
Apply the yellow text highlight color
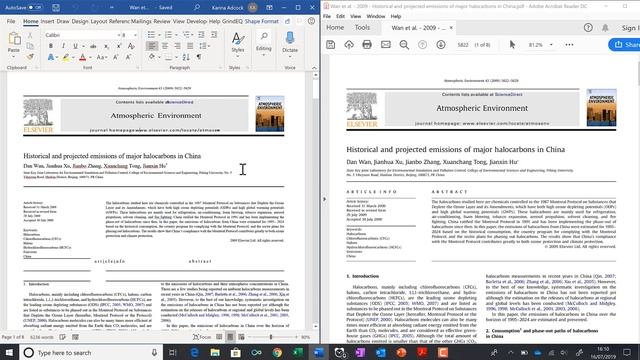(65, 58)
